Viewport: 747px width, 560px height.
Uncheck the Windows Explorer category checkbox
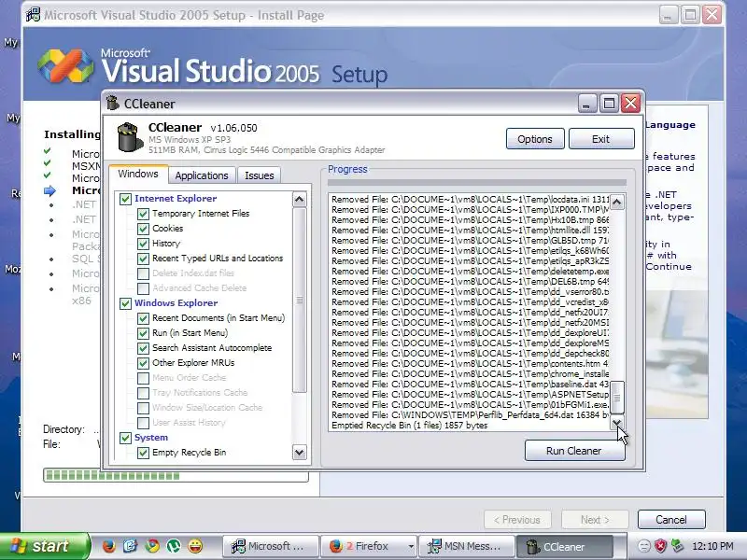[x=125, y=303]
